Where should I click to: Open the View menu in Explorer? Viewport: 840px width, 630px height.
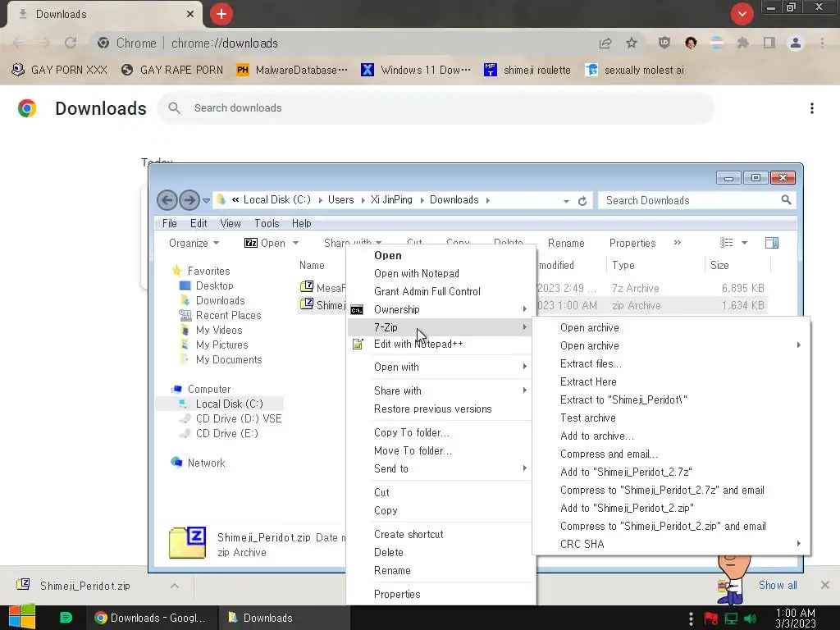(x=231, y=223)
